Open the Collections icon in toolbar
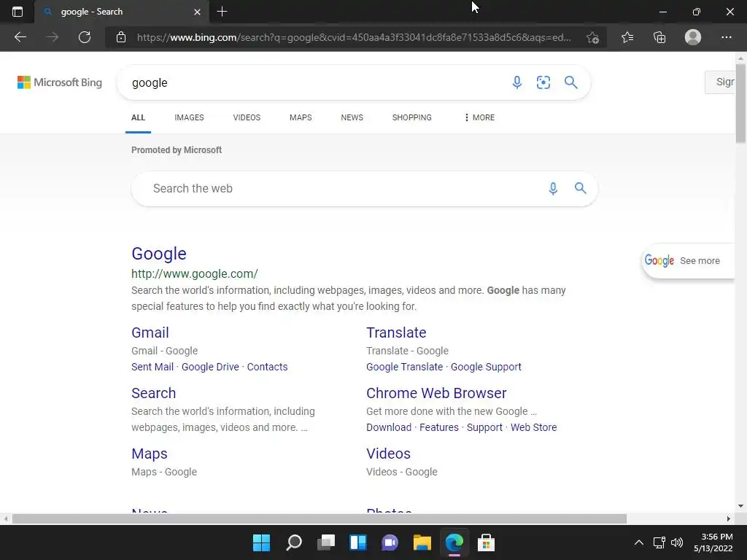This screenshot has width=747, height=560. click(659, 37)
